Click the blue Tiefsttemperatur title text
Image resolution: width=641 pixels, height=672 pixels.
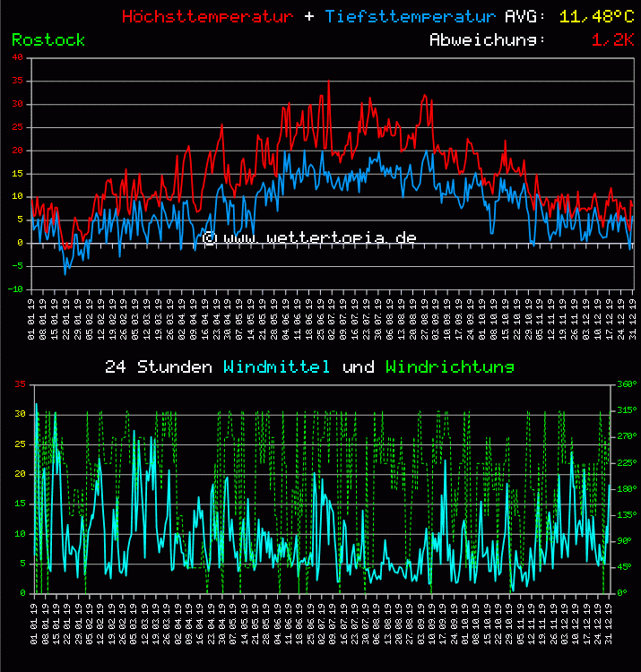[x=411, y=17]
